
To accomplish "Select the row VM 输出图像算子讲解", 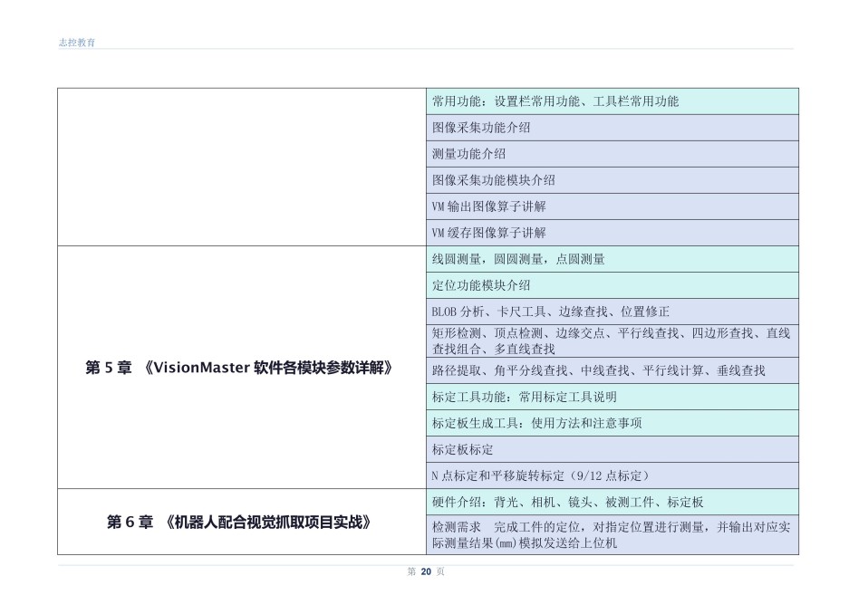I will point(612,206).
